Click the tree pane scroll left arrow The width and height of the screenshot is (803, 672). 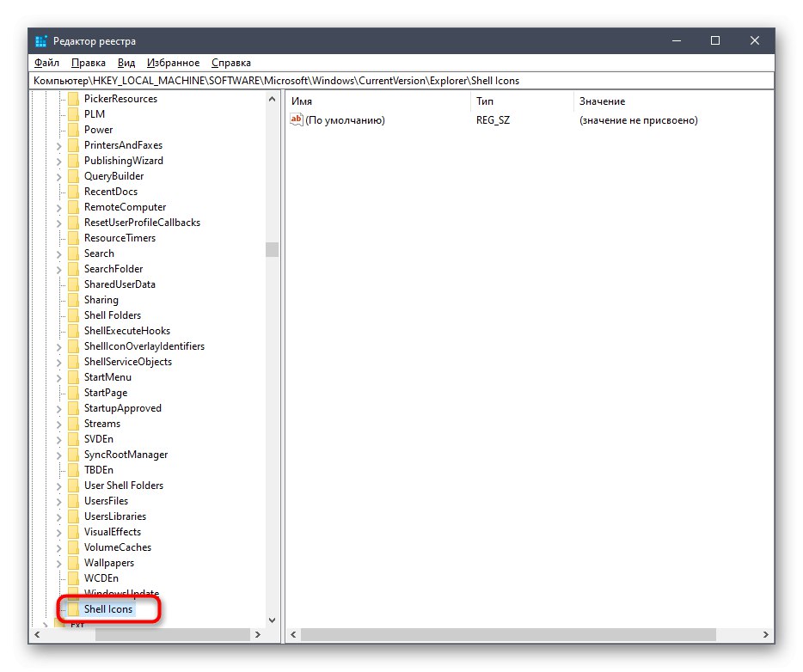point(37,635)
